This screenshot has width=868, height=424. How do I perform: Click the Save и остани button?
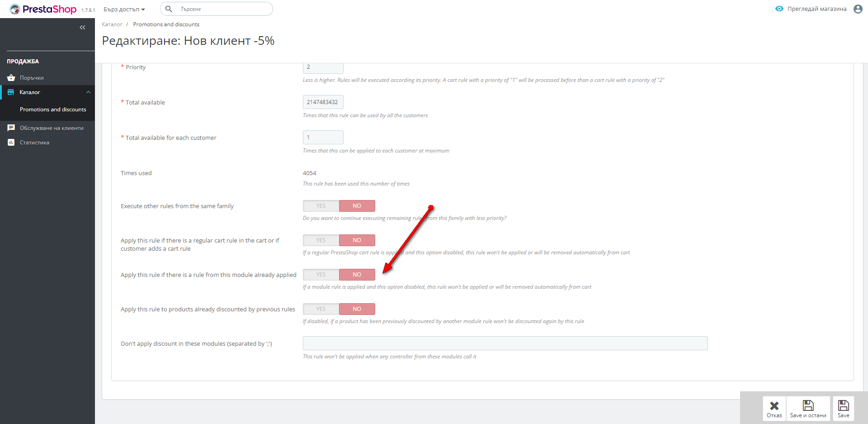(808, 409)
